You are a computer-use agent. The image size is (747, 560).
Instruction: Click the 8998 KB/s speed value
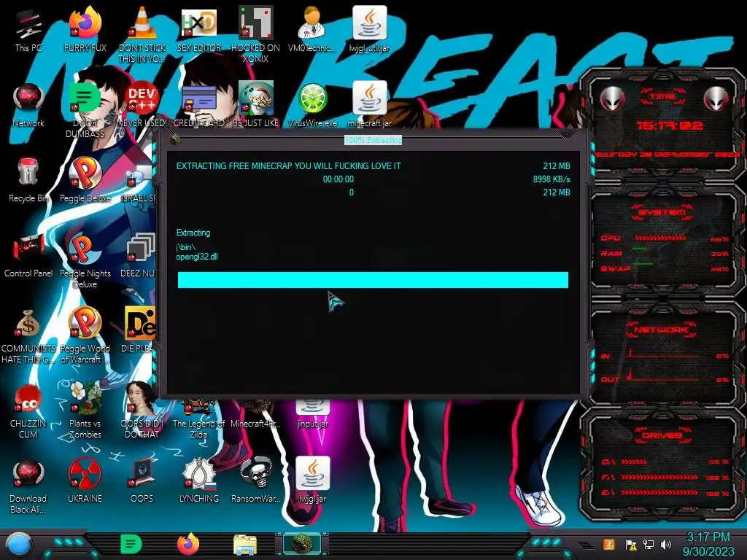[551, 179]
